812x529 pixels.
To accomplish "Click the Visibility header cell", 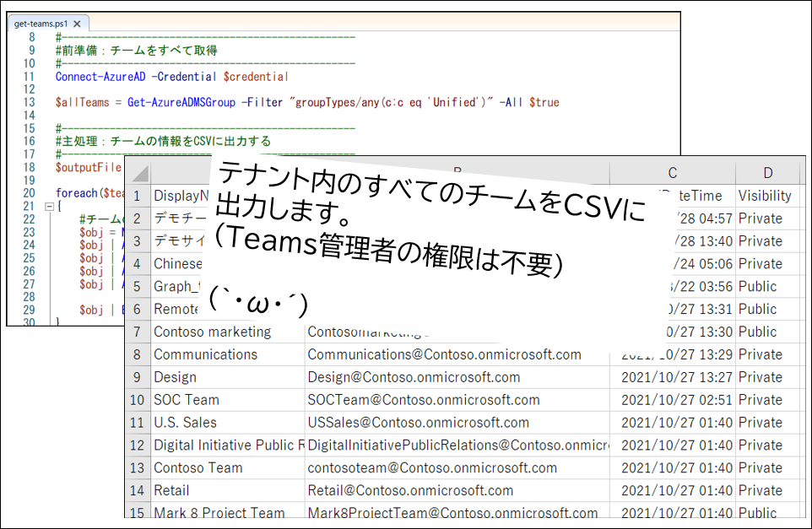I will (x=767, y=196).
